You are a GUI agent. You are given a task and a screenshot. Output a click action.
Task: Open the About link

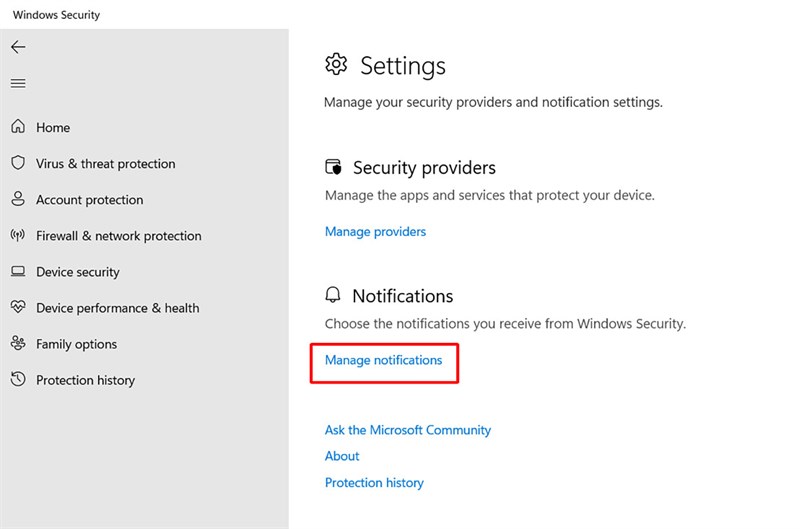coord(342,456)
